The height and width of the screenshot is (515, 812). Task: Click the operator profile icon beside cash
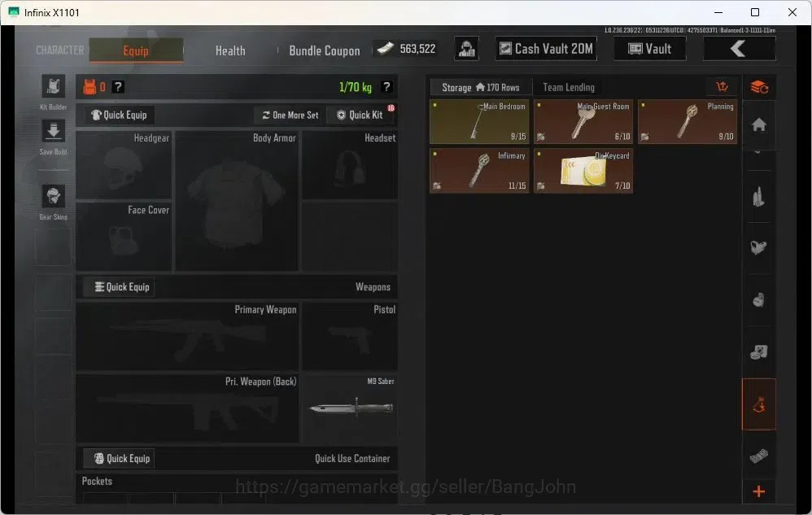coord(466,49)
